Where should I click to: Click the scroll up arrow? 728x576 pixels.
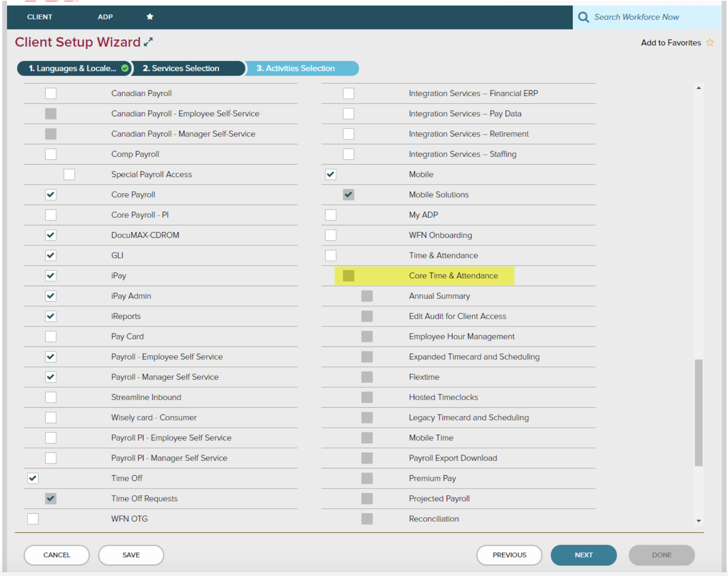click(x=699, y=88)
